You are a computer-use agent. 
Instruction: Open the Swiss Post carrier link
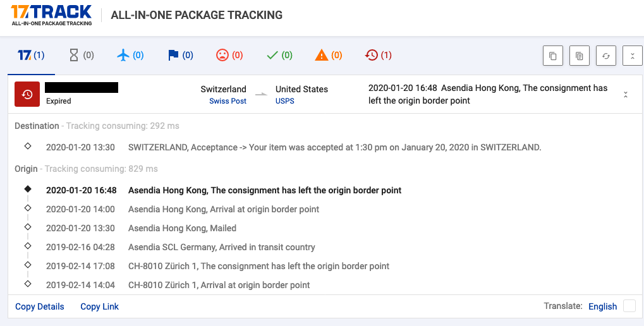[228, 101]
